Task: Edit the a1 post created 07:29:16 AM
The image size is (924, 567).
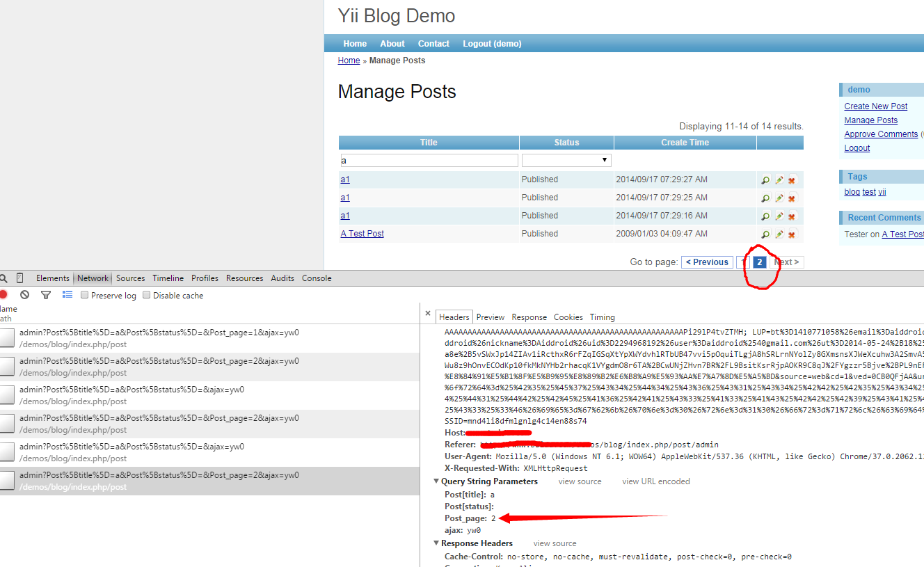Action: pos(779,216)
